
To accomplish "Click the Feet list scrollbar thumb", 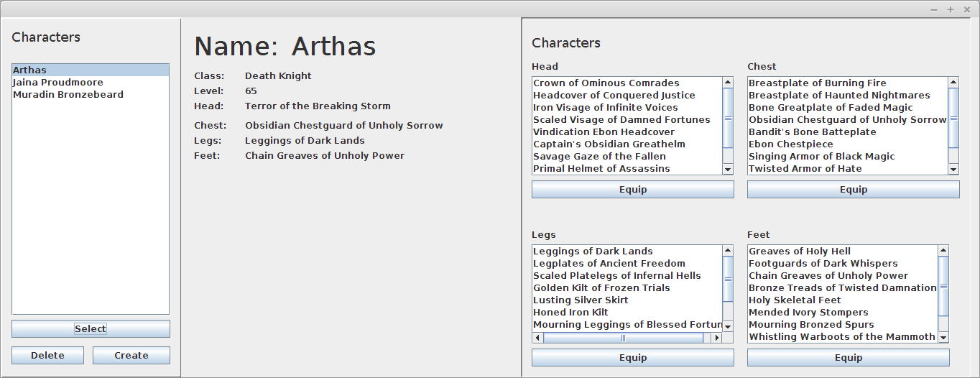I will (943, 285).
